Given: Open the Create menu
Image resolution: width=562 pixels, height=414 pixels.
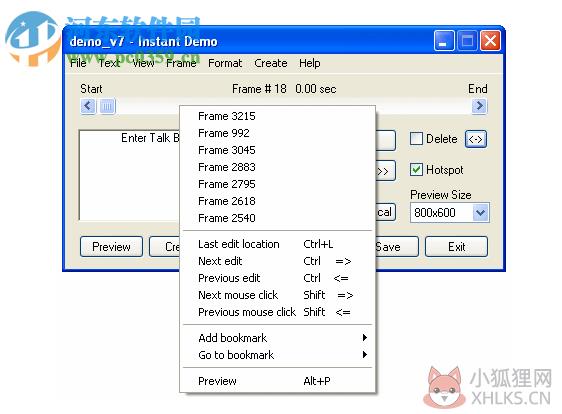Looking at the screenshot, I should coord(271,63).
